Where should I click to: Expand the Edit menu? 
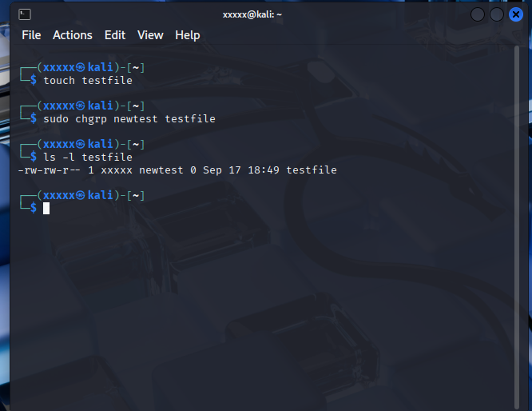coord(115,35)
